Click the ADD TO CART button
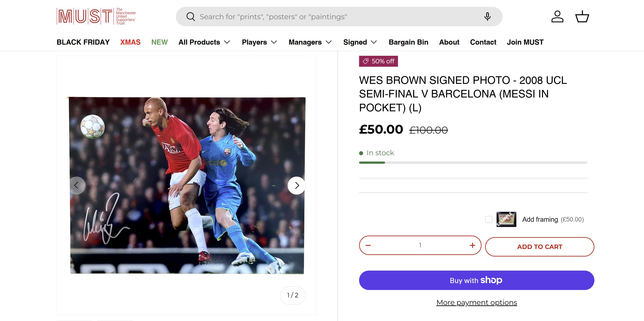The image size is (644, 321). 539,247
